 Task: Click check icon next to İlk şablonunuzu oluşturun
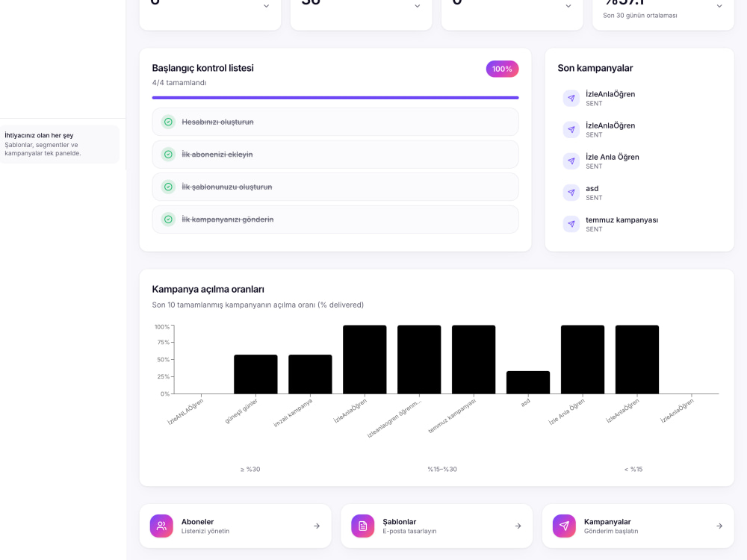tap(168, 187)
